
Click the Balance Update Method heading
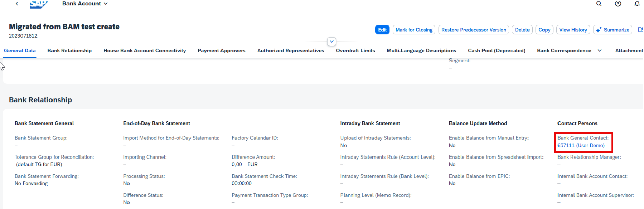[478, 123]
